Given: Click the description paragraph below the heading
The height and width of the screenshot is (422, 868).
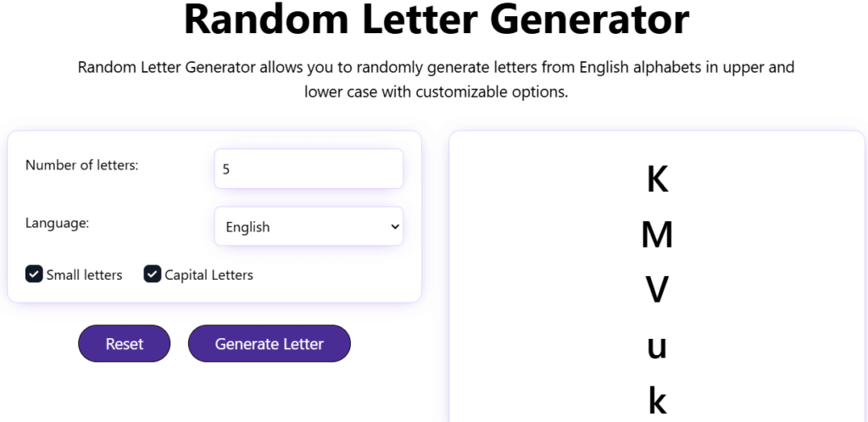Looking at the screenshot, I should click(436, 79).
